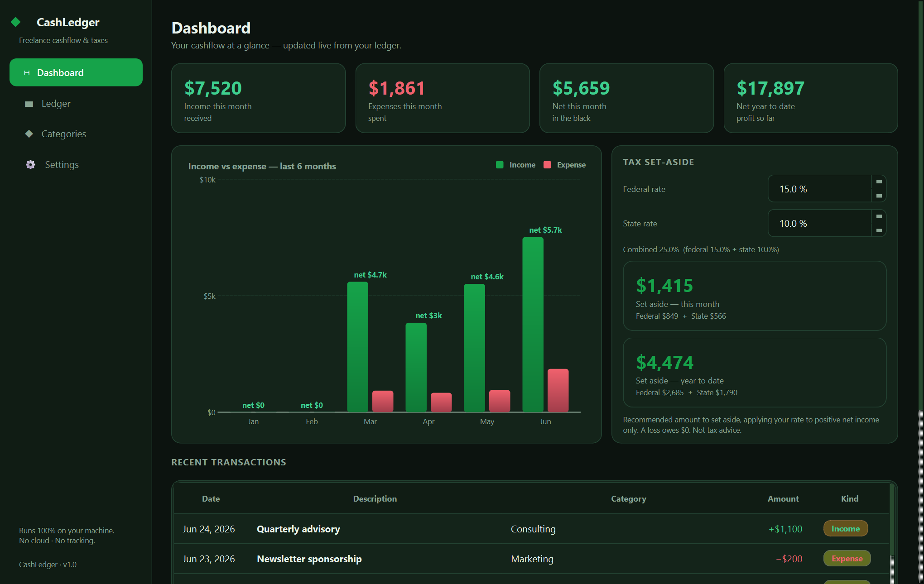Click the Expenses this month card
The width and height of the screenshot is (924, 584).
[x=443, y=98]
